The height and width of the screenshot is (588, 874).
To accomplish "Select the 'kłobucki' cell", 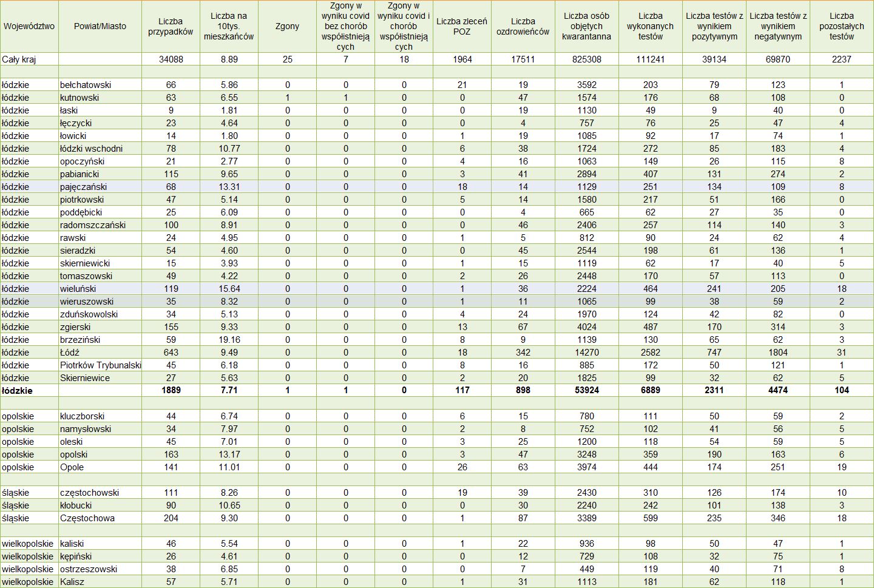I will (x=100, y=505).
